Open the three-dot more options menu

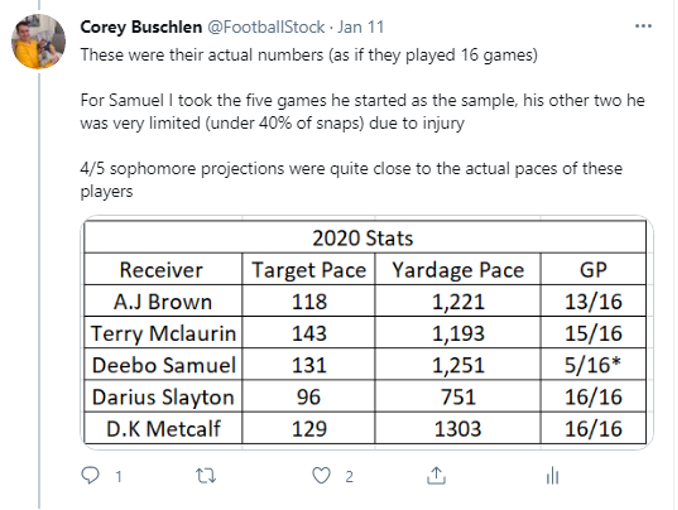[x=643, y=26]
